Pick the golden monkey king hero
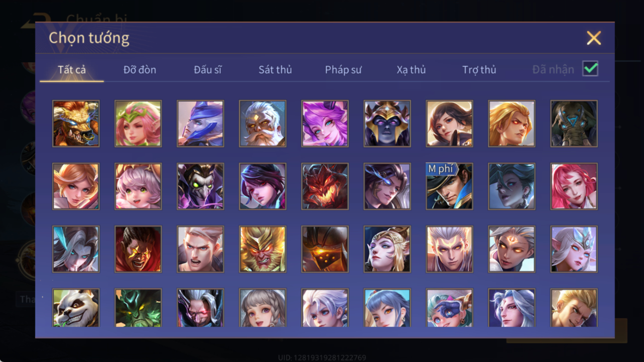 [x=262, y=249]
